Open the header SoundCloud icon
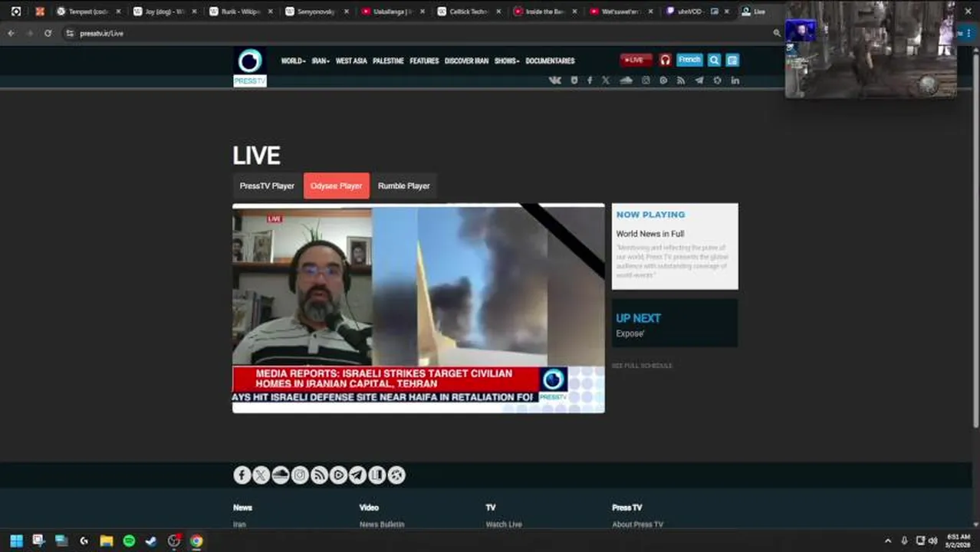 626,80
